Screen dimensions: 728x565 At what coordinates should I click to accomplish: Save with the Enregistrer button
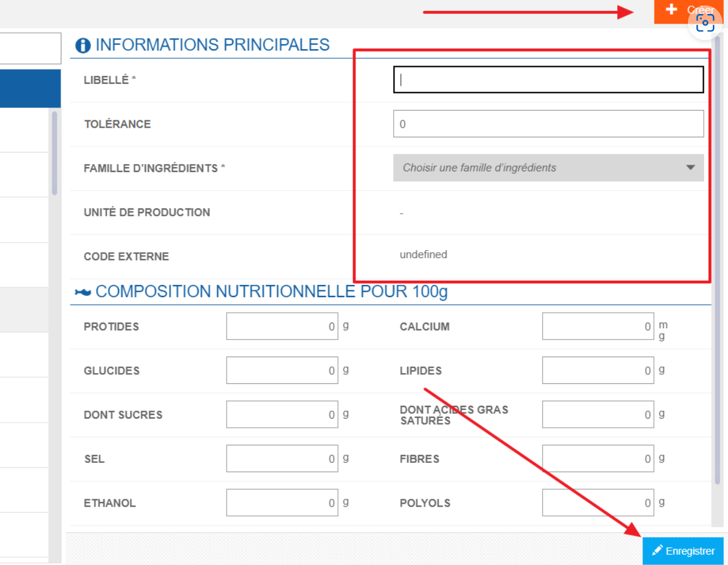[x=683, y=551]
